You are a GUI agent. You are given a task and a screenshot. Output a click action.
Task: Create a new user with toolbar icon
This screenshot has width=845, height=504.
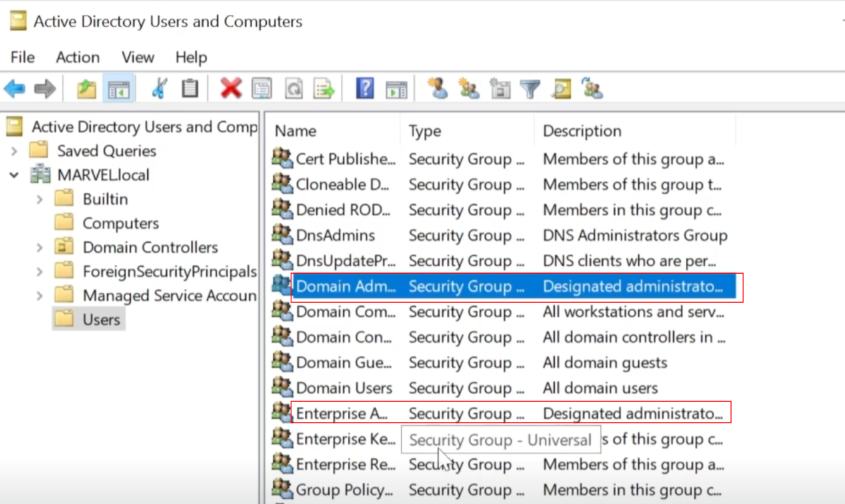(x=437, y=89)
